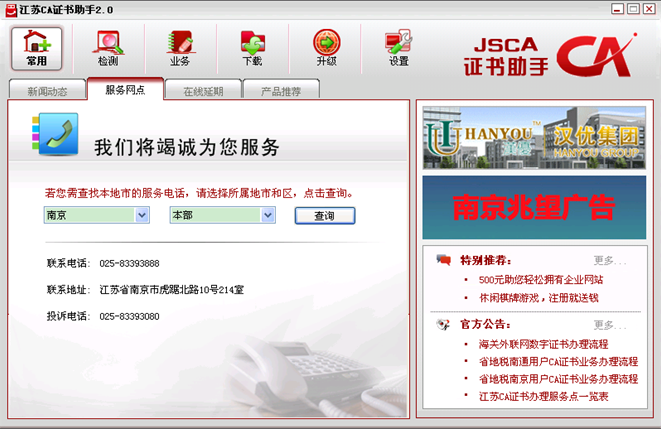Click the 检测 detection toolbar icon

[x=108, y=48]
